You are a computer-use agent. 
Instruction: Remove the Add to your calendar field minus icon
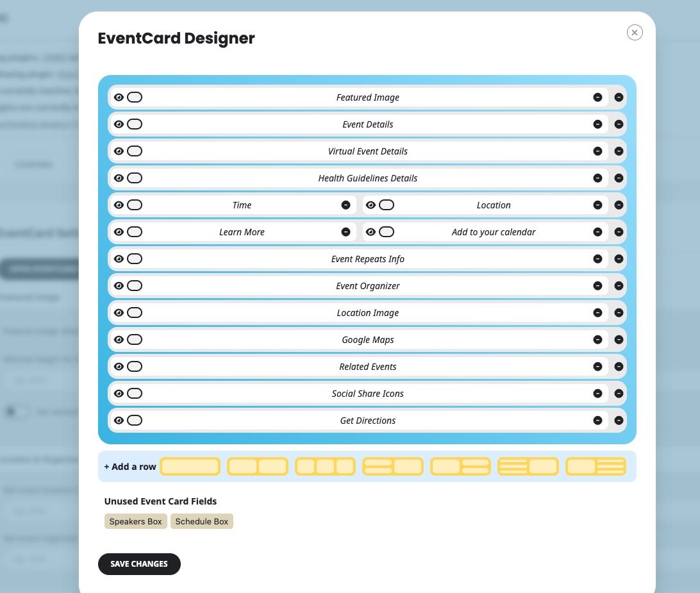(598, 232)
